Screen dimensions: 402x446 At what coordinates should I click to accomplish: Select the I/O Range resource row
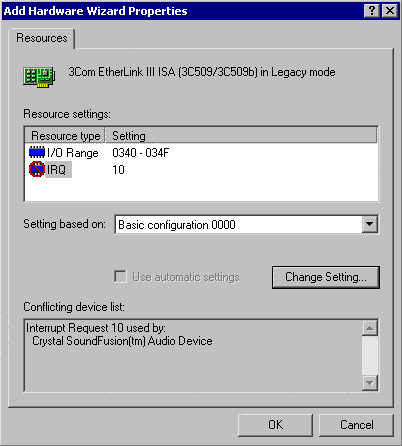[201, 153]
